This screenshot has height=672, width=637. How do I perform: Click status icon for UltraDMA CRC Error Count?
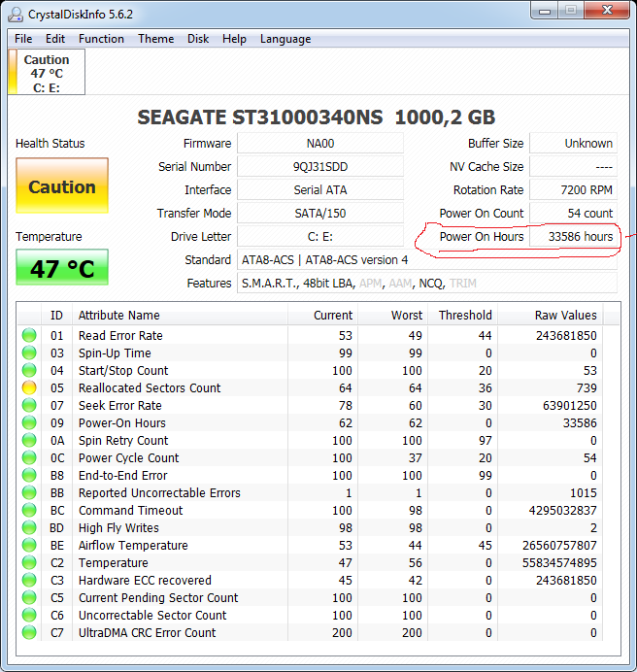coord(29,632)
